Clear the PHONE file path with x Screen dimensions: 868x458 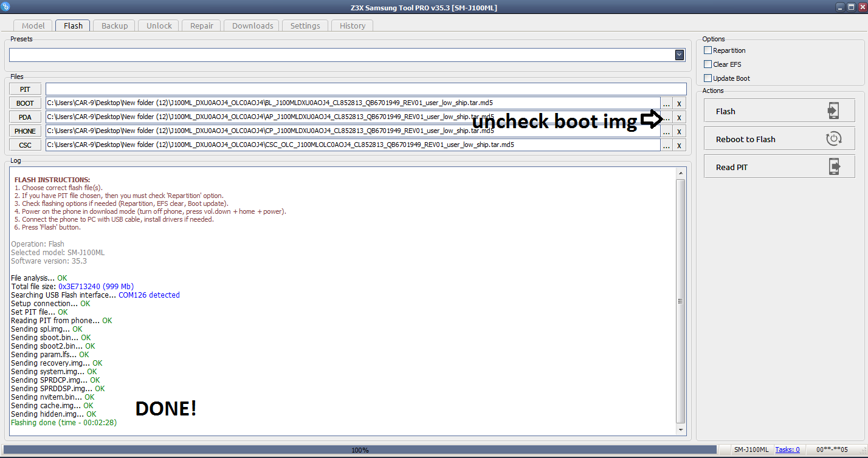point(680,131)
